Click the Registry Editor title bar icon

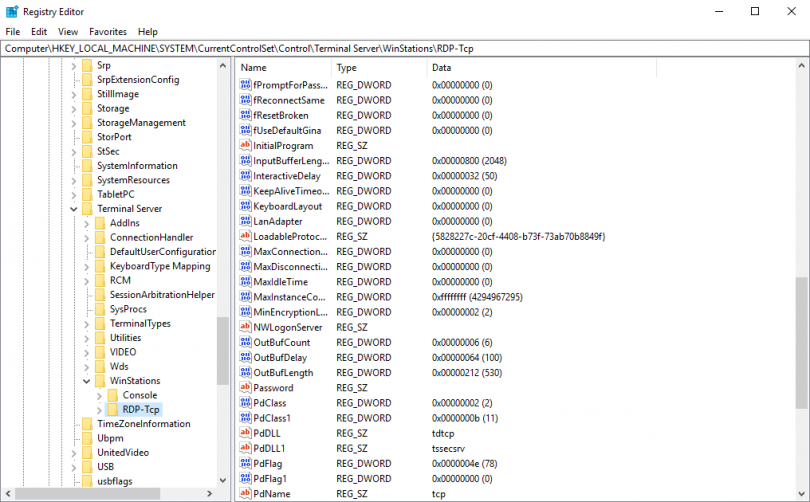coord(12,11)
